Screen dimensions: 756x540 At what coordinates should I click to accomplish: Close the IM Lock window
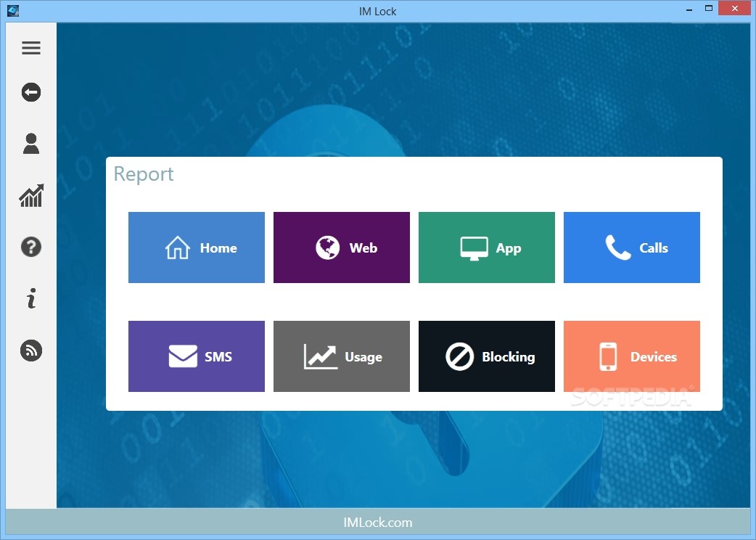(x=735, y=9)
